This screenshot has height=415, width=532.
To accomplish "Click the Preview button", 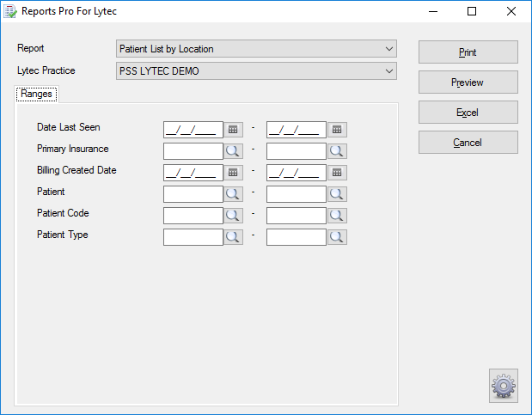I will 468,82.
